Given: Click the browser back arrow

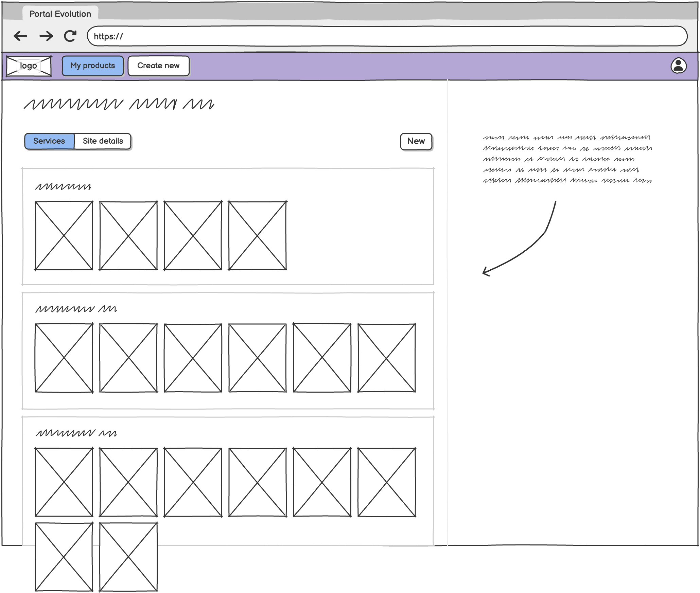Looking at the screenshot, I should [x=20, y=36].
